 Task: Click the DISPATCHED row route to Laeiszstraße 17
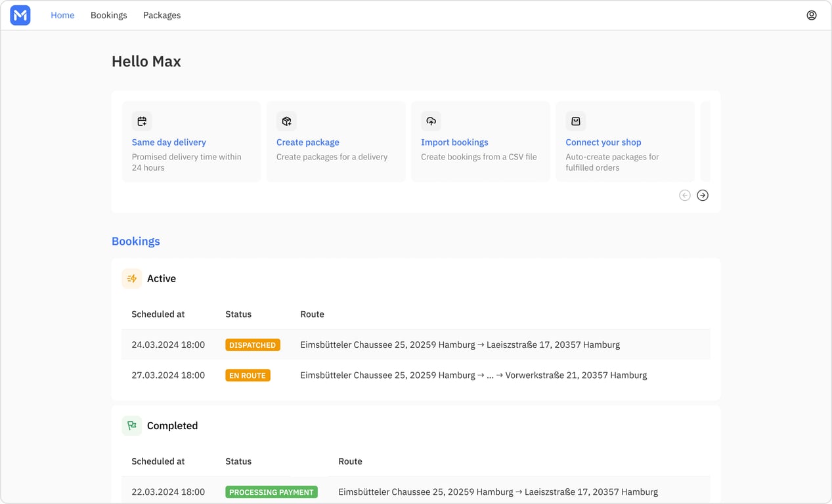460,345
